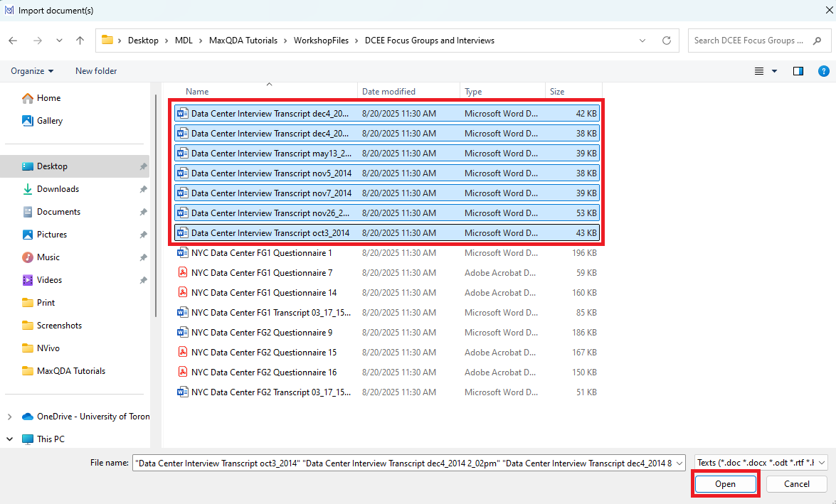Screen dimensions: 836x504
Task: Select Data Center Interview Transcript nov7_2014
Action: point(387,193)
